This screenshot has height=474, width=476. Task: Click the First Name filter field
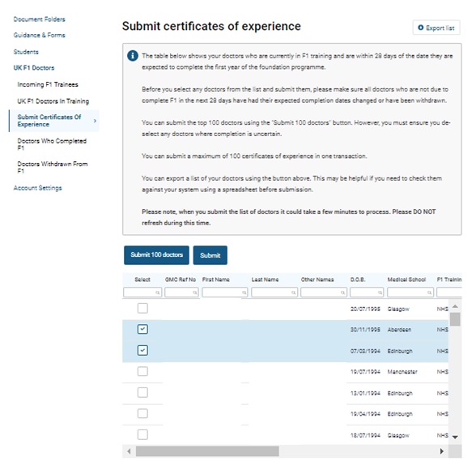point(225,293)
